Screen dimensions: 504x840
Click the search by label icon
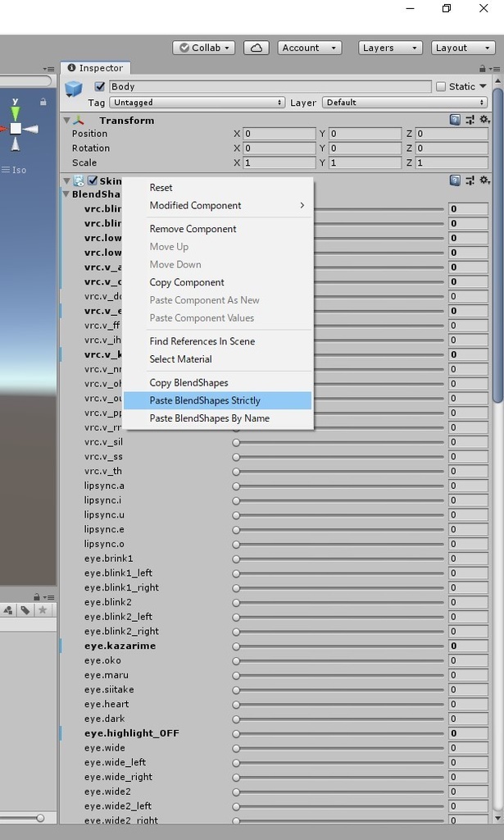point(25,610)
